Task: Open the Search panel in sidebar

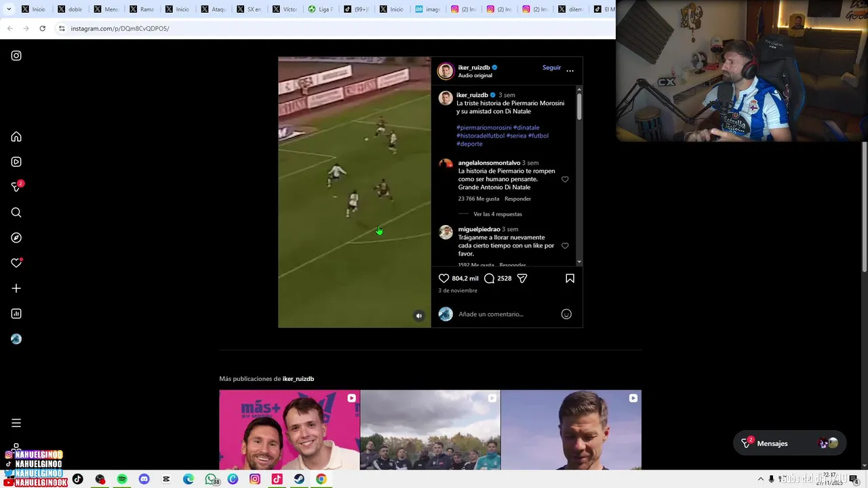Action: [16, 213]
